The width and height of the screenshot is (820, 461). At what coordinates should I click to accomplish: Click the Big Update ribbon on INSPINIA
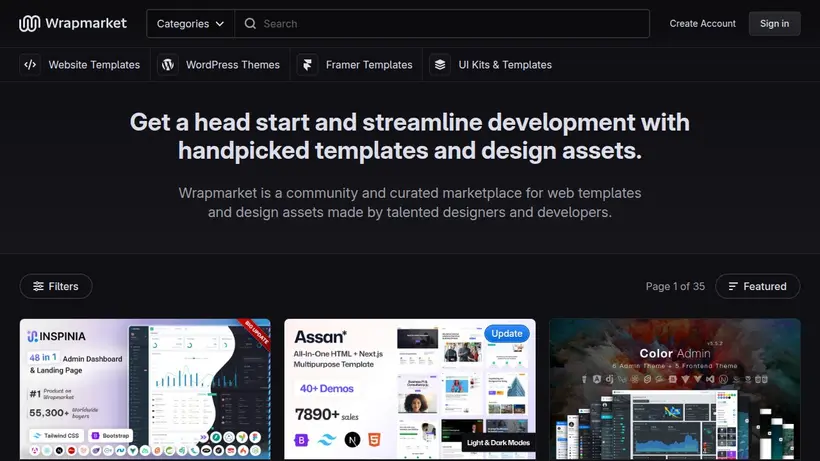(x=256, y=332)
